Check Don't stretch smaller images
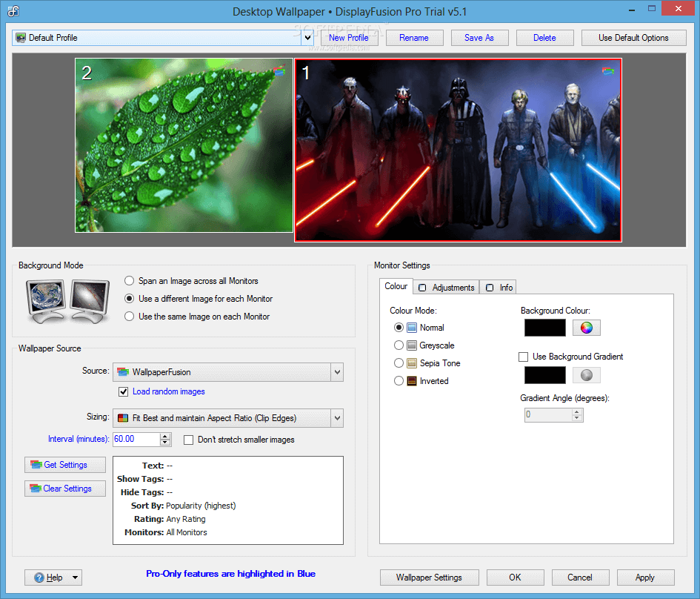The height and width of the screenshot is (599, 700). [x=189, y=440]
